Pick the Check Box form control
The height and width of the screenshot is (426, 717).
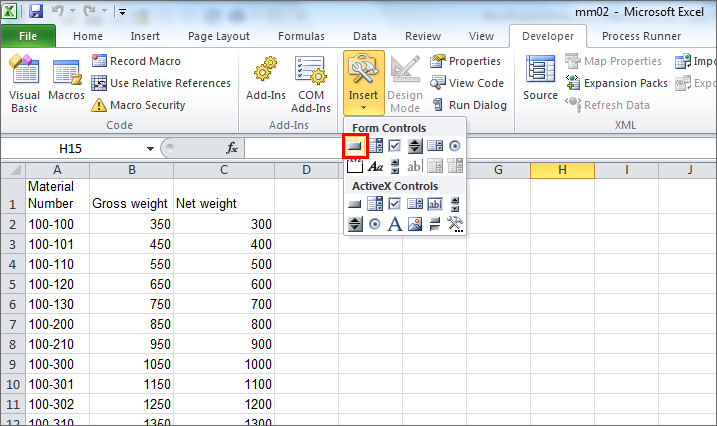click(395, 146)
